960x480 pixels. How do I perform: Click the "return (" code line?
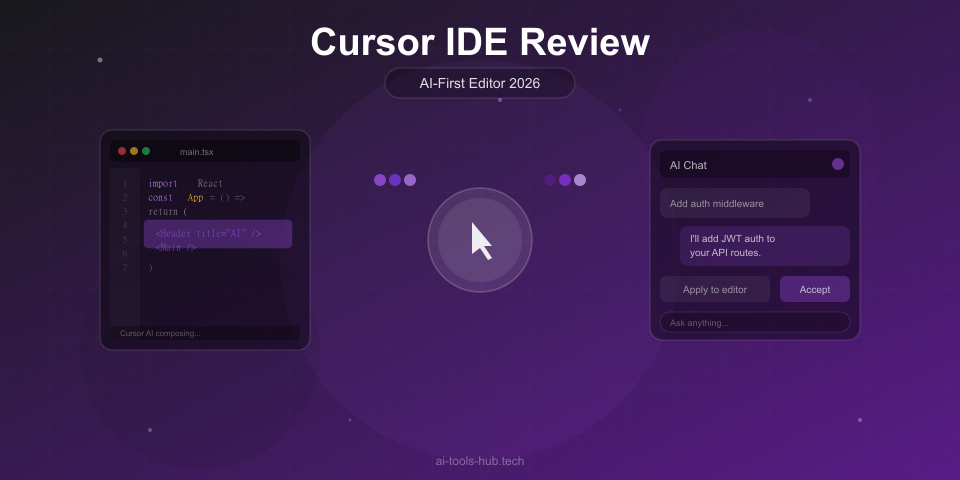167,212
